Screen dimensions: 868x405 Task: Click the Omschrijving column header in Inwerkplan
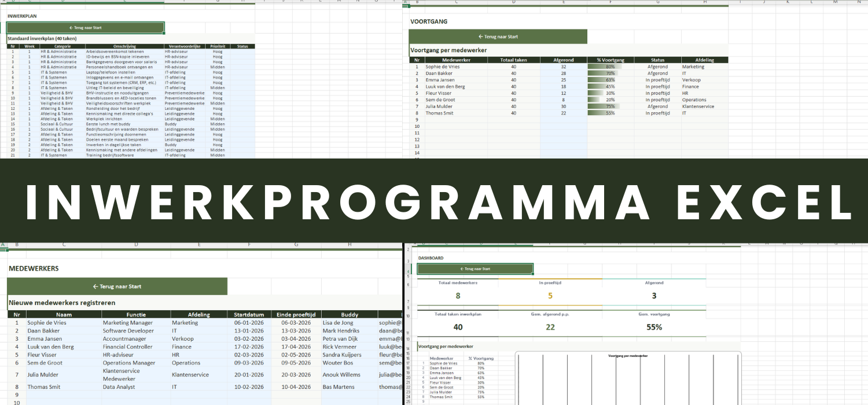pyautogui.click(x=124, y=46)
